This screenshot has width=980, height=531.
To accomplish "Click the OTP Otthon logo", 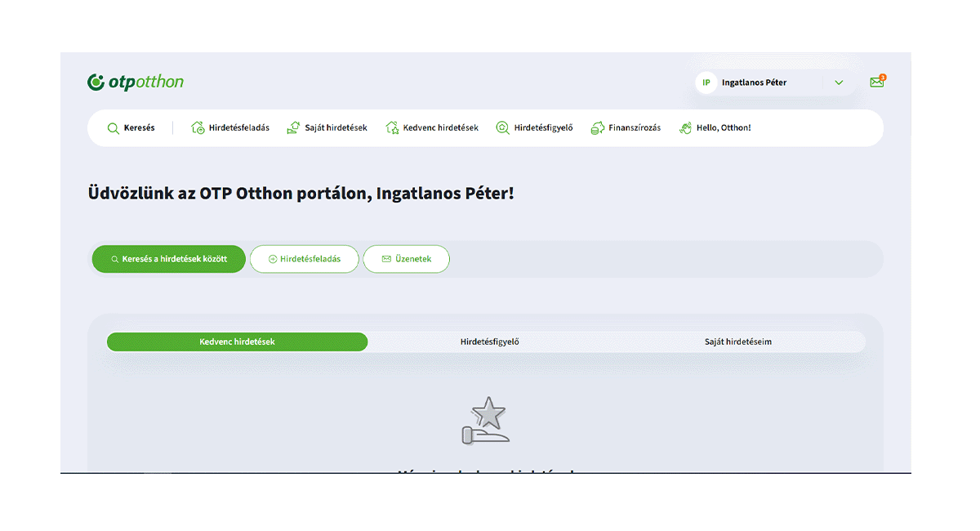I will (x=136, y=82).
